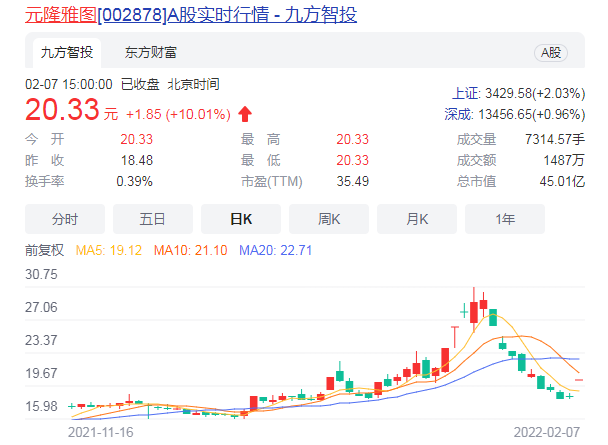The width and height of the screenshot is (608, 445).
Task: Switch to the 九方智投 tab
Action: tap(67, 52)
